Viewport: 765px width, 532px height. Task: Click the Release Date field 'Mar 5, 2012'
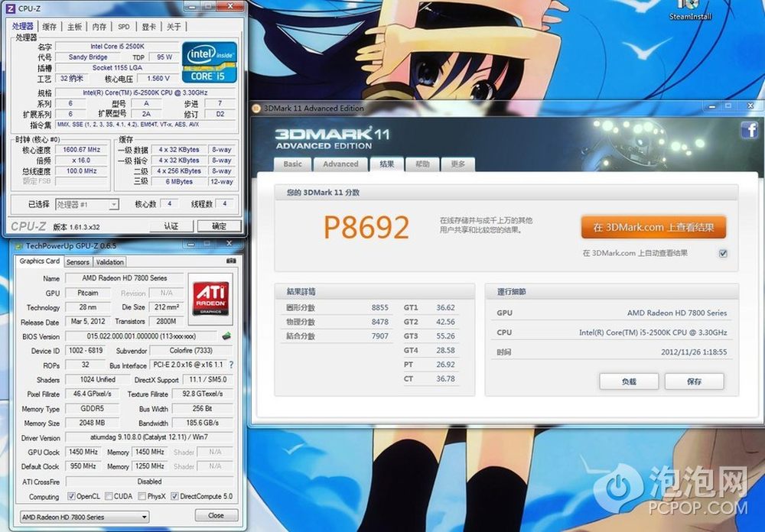[x=88, y=322]
